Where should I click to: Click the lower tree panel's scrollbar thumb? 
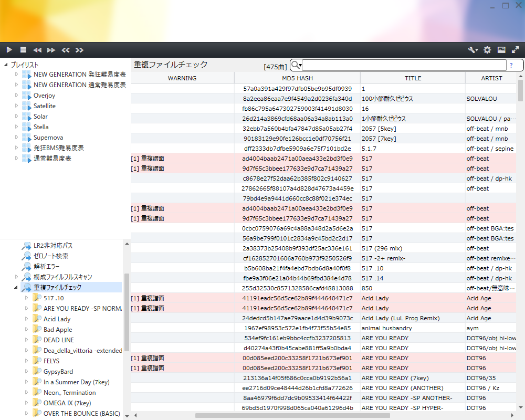point(127,312)
